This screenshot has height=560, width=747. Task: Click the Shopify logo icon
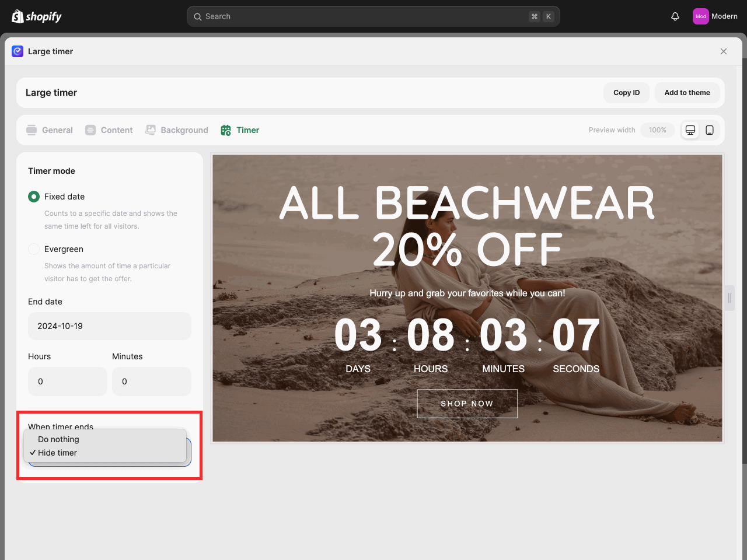18,16
